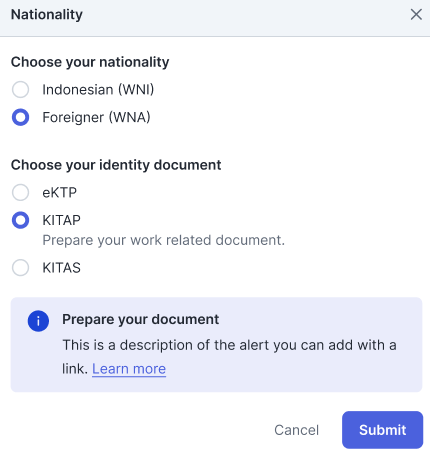This screenshot has width=430, height=457.
Task: Submit the nationality form
Action: pyautogui.click(x=382, y=430)
